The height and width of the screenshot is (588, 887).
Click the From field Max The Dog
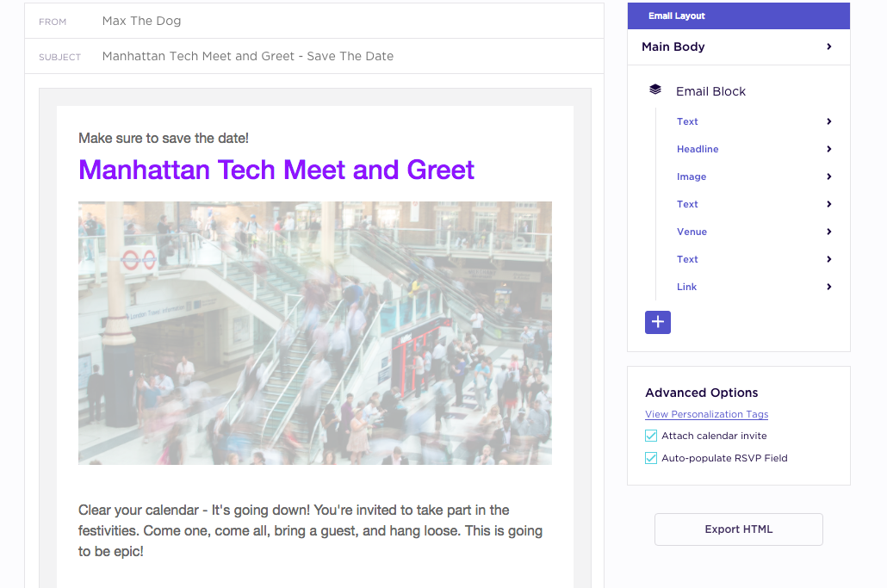[314, 21]
